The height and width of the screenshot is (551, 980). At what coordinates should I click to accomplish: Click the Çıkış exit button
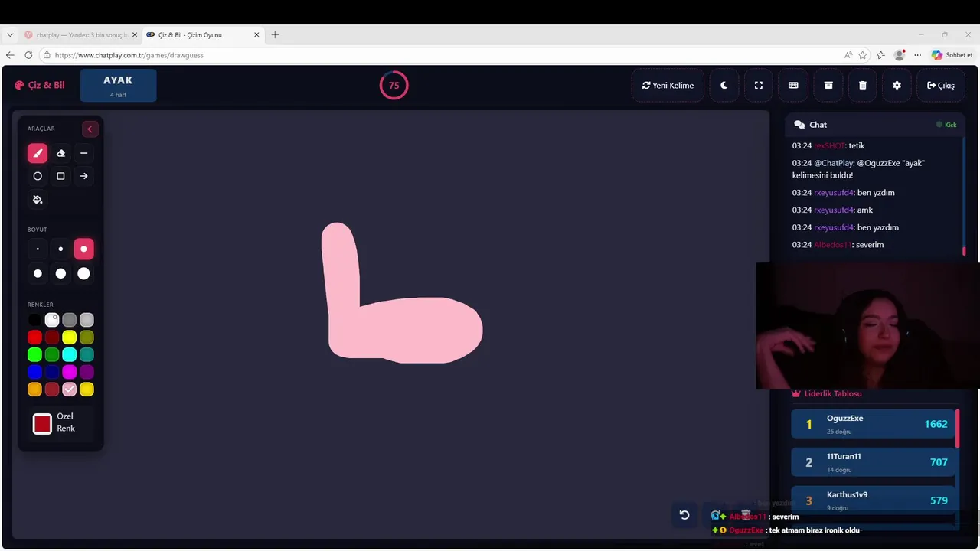tap(940, 86)
